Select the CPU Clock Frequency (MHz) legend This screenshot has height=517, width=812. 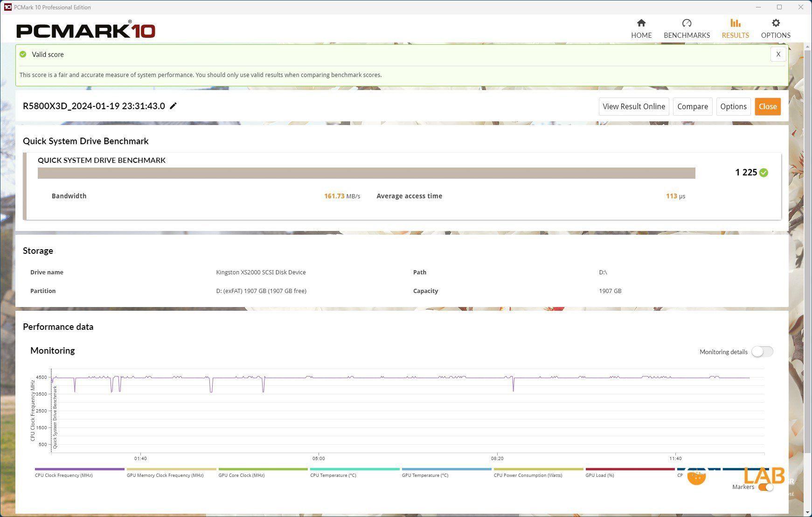tap(79, 473)
